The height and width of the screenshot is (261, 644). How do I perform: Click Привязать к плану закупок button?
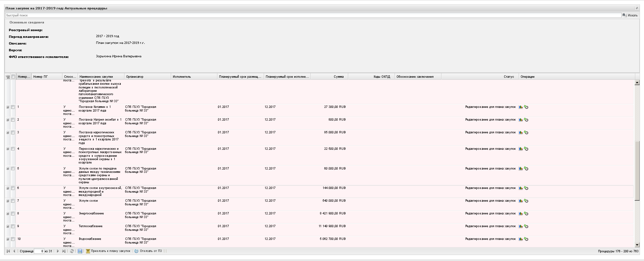[108, 251]
